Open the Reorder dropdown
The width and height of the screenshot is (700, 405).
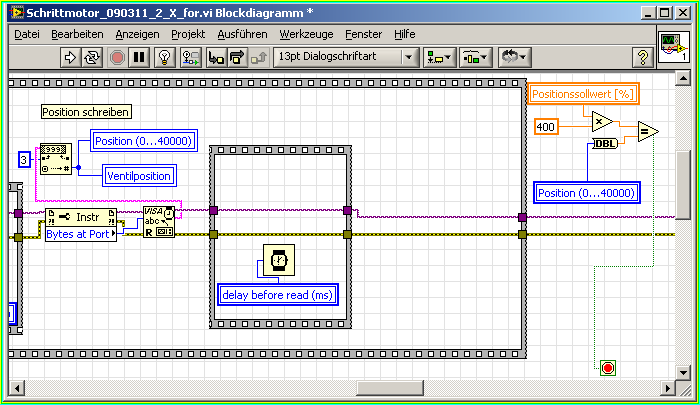click(x=514, y=57)
